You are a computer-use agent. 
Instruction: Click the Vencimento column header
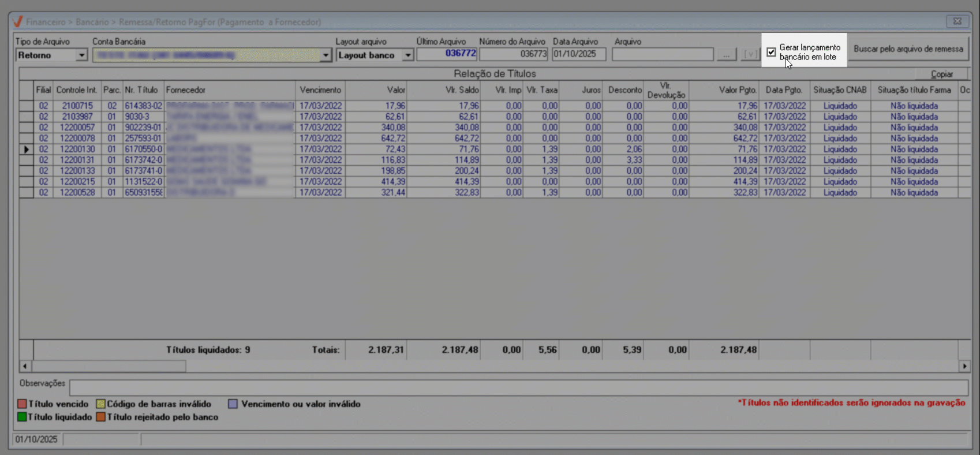click(320, 90)
